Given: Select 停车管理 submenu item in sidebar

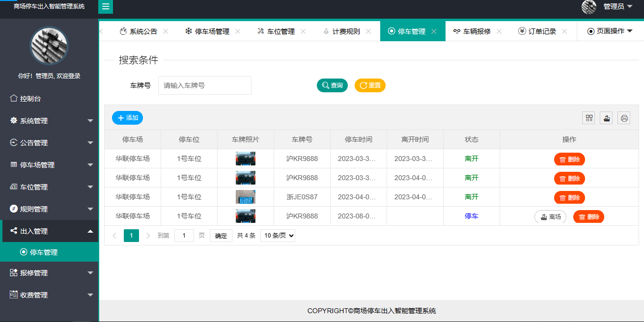Looking at the screenshot, I should [49, 252].
